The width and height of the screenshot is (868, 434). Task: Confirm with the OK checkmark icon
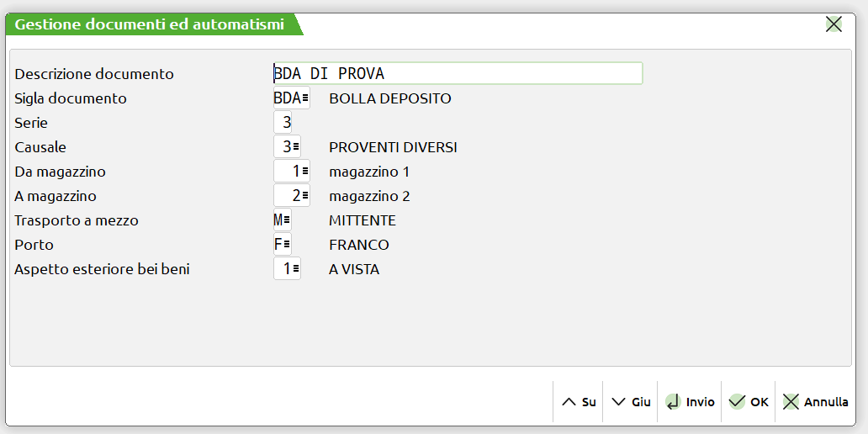[738, 402]
